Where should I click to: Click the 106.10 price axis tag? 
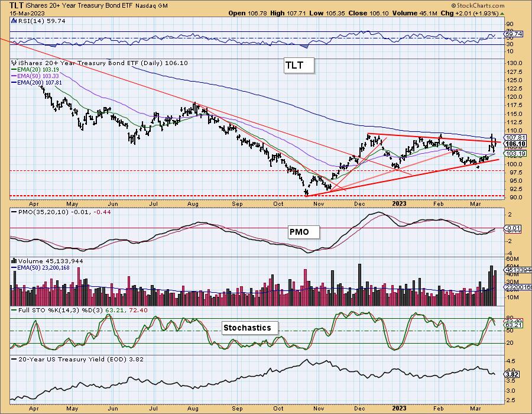point(515,144)
